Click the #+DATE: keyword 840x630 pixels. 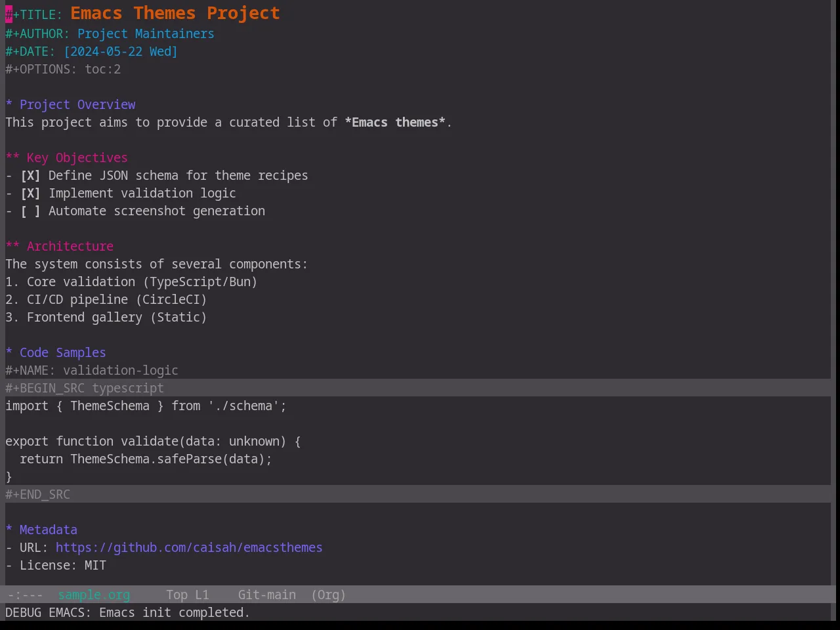[30, 52]
